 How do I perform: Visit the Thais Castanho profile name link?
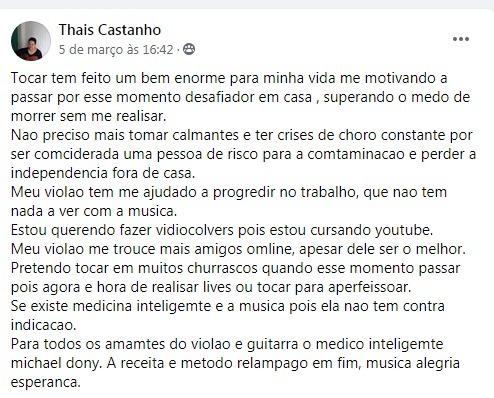(x=110, y=30)
